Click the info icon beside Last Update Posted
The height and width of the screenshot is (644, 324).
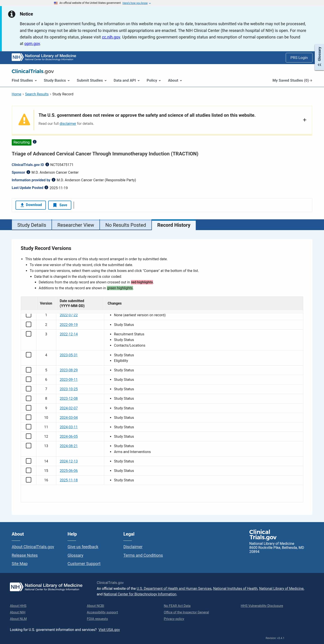(46, 188)
